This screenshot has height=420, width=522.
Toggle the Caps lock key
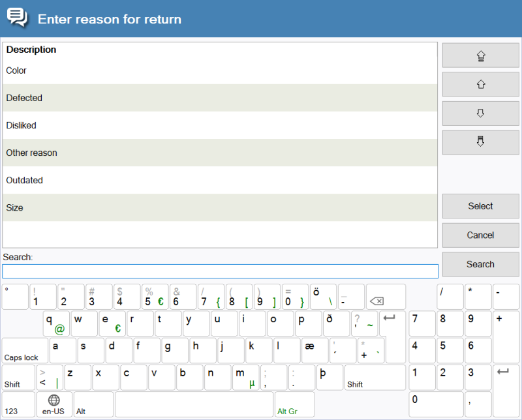pos(24,350)
